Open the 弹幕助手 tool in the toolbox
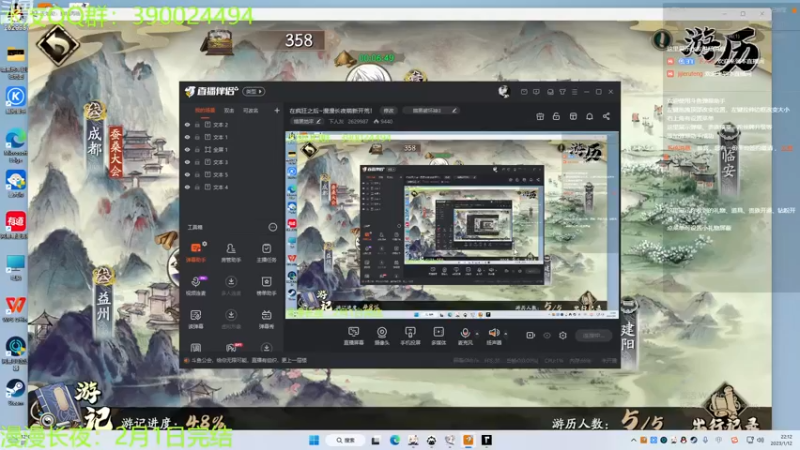Viewport: 800px width, 450px height. tap(195, 252)
